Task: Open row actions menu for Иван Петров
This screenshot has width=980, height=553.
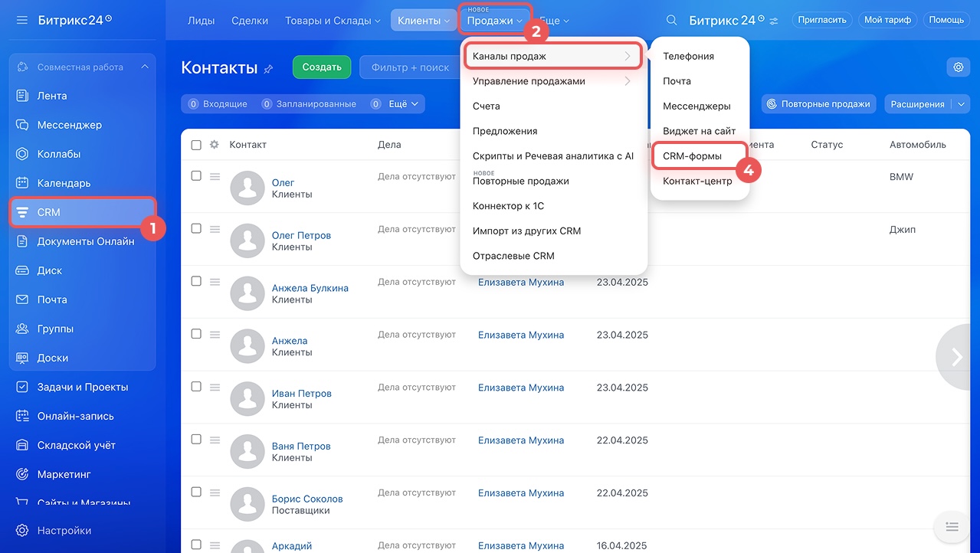Action: pos(215,388)
